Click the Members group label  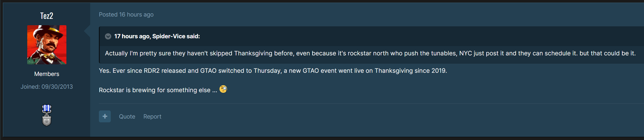pos(47,74)
